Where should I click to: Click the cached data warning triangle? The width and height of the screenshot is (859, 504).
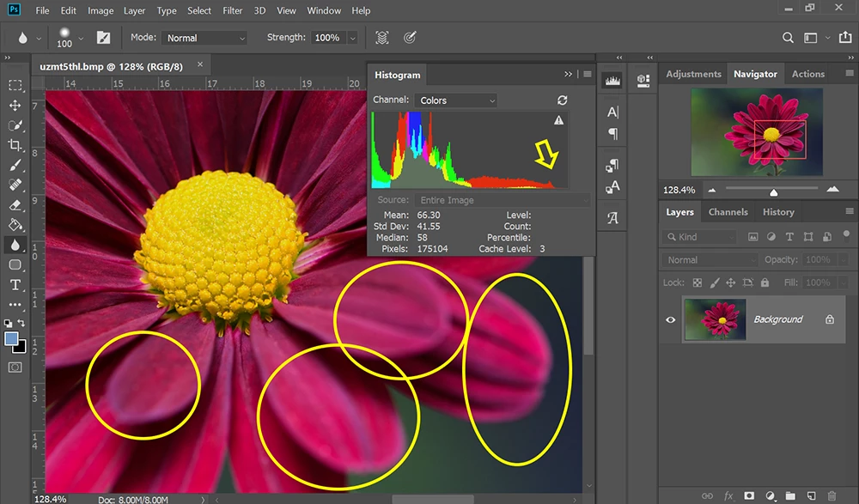(558, 120)
